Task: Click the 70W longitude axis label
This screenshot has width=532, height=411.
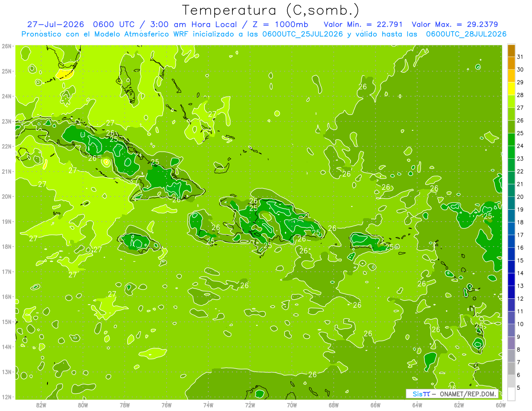Action: (292, 405)
